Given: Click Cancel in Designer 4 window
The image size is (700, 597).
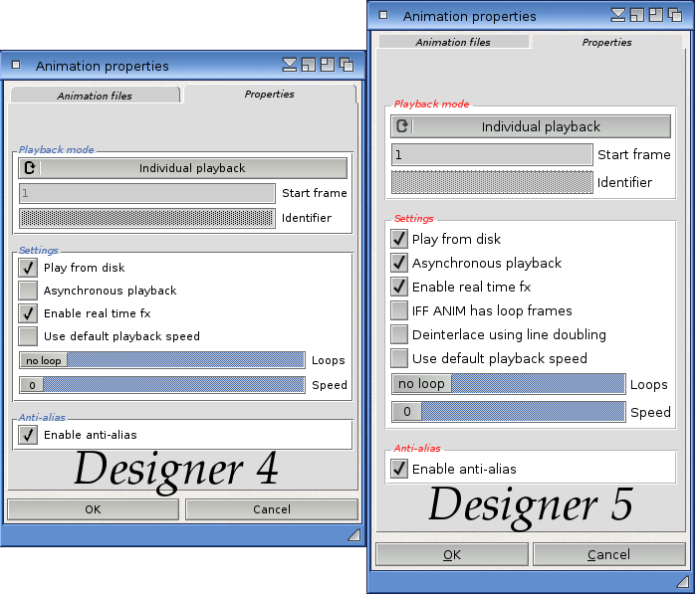Looking at the screenshot, I should pyautogui.click(x=272, y=509).
